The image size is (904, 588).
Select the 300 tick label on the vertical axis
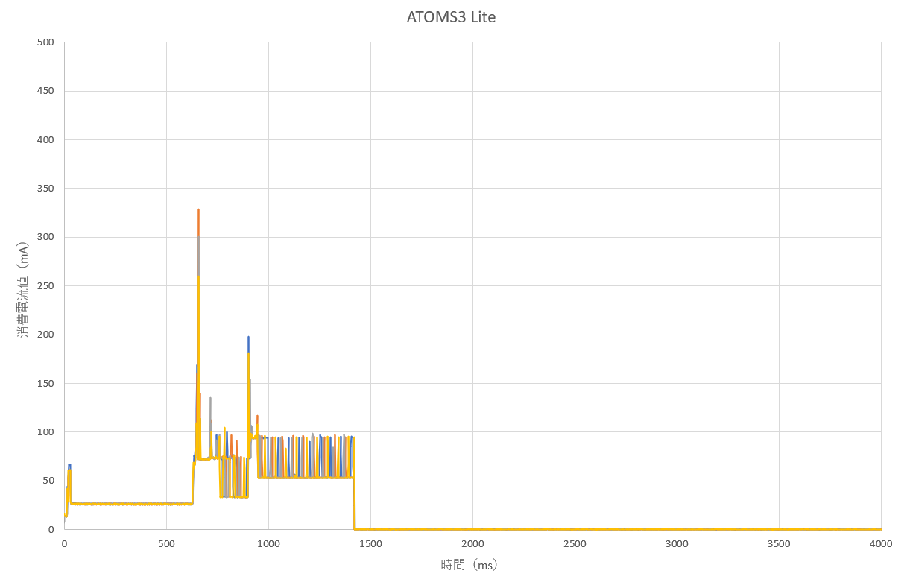click(45, 237)
